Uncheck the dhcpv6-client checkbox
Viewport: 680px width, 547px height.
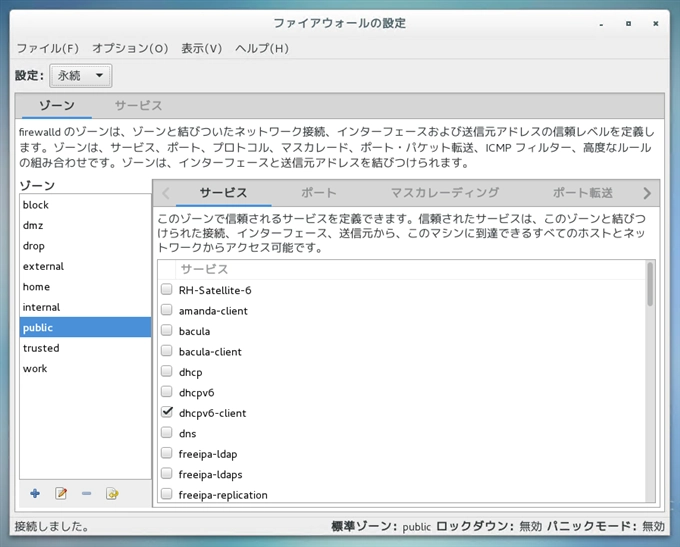[167, 412]
